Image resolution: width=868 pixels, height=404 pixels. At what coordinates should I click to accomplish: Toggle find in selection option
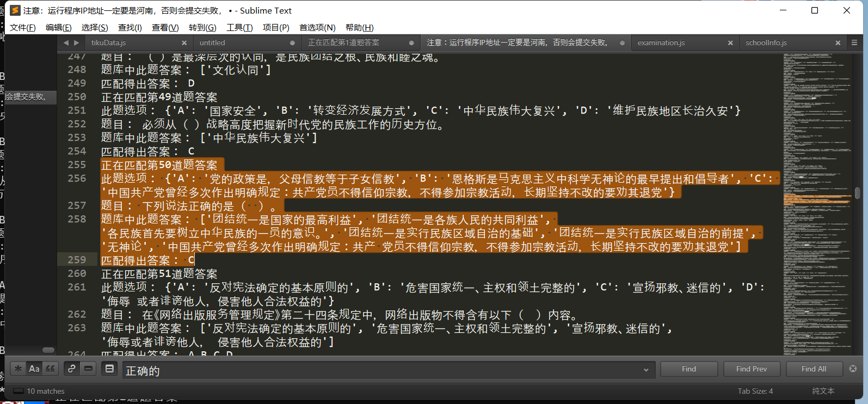point(88,369)
